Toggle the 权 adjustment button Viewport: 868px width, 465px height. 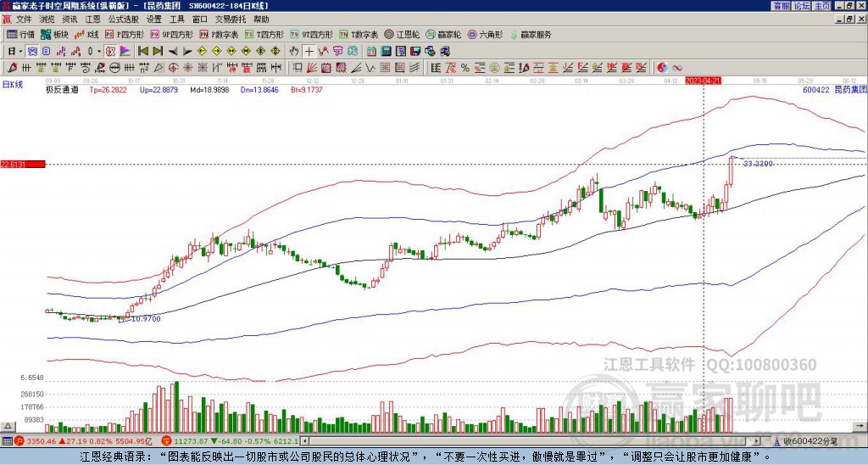click(x=110, y=52)
